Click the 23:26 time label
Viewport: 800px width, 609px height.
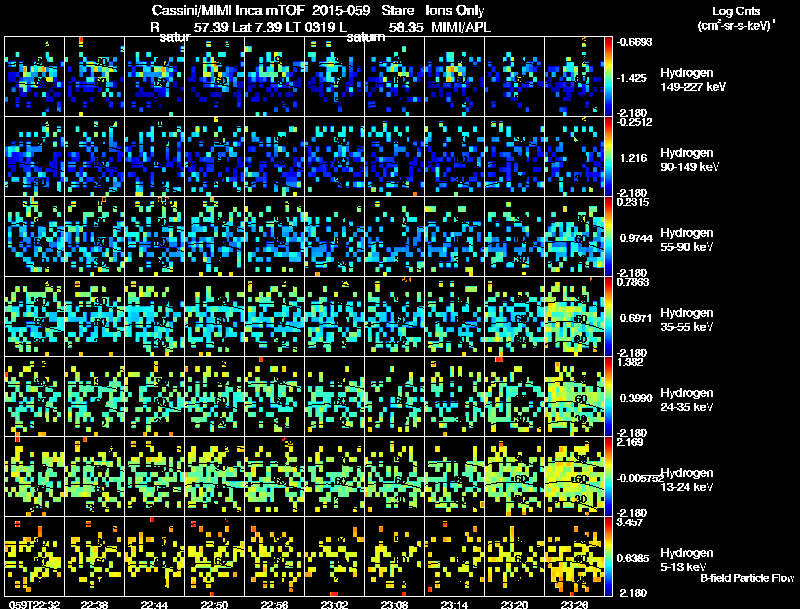tap(574, 604)
